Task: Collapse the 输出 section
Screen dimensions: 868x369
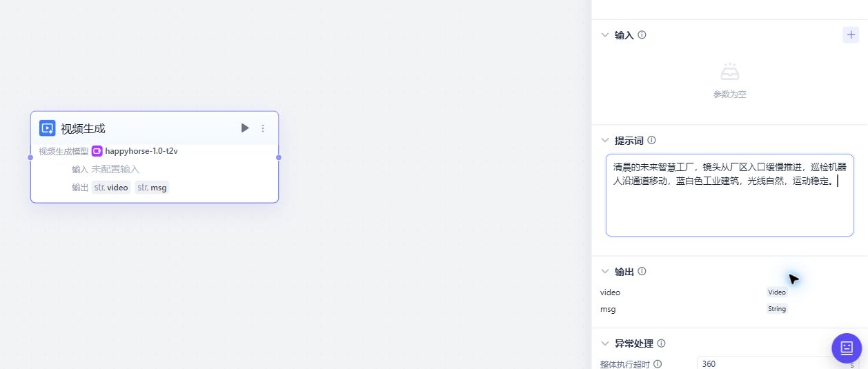Action: tap(605, 271)
